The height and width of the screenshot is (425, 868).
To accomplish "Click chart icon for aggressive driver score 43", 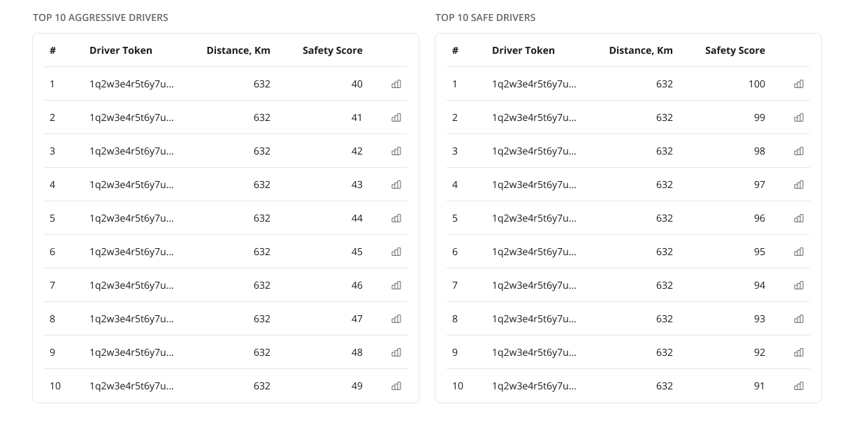I will point(396,185).
